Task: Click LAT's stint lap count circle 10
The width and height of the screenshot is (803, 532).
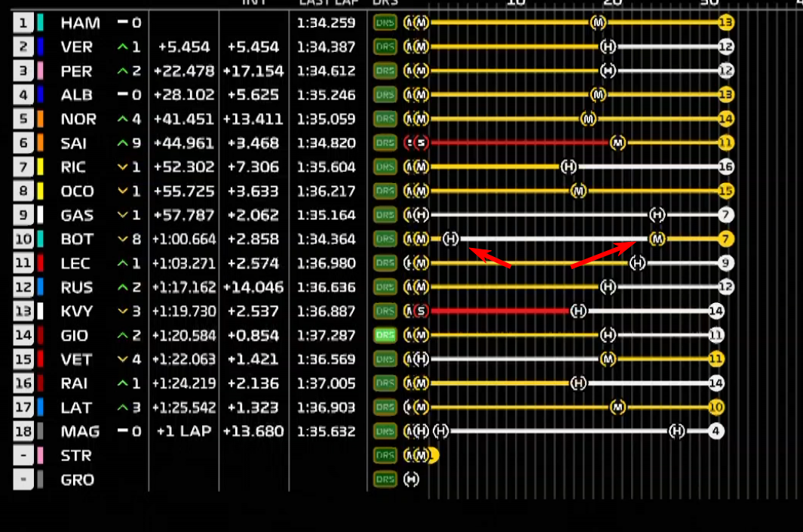Action: pos(716,407)
